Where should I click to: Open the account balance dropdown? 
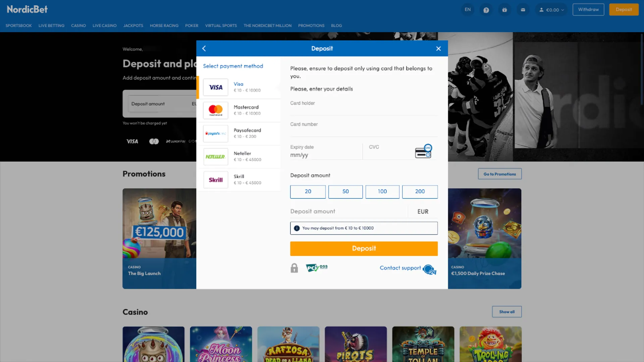point(551,10)
